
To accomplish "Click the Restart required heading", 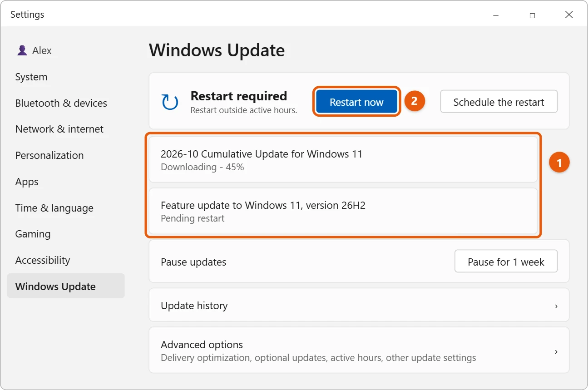I will tap(239, 96).
